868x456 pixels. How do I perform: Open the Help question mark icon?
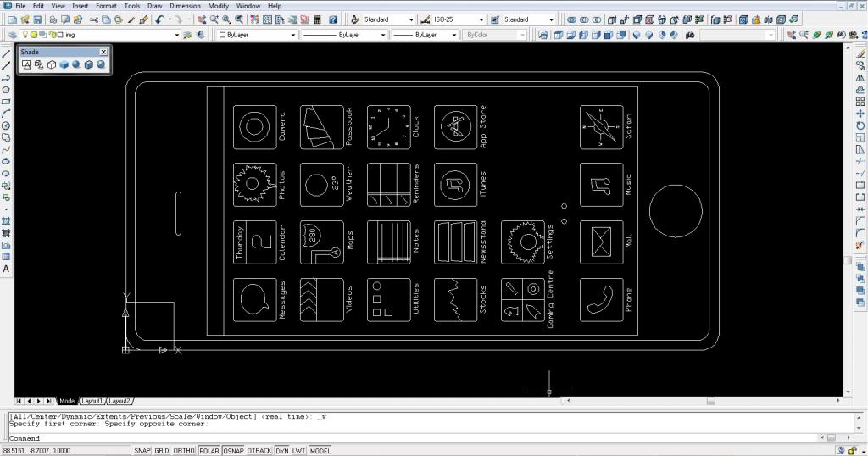[x=333, y=19]
